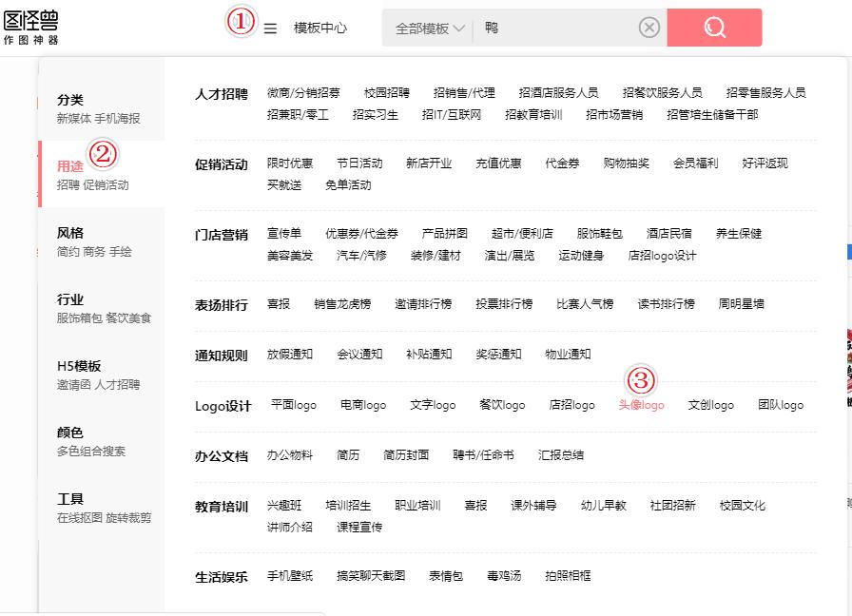Select 头像logo under Logo设计
This screenshot has height=616, width=852.
(x=642, y=404)
